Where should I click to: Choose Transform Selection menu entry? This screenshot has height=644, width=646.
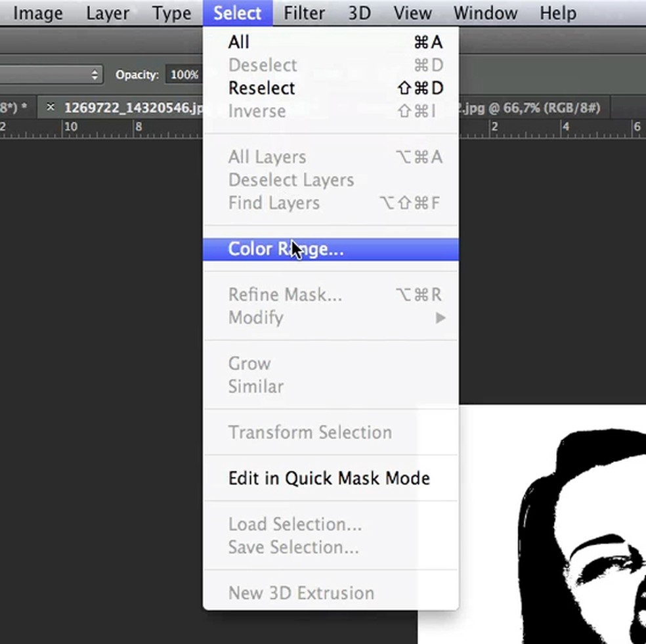tap(331, 433)
